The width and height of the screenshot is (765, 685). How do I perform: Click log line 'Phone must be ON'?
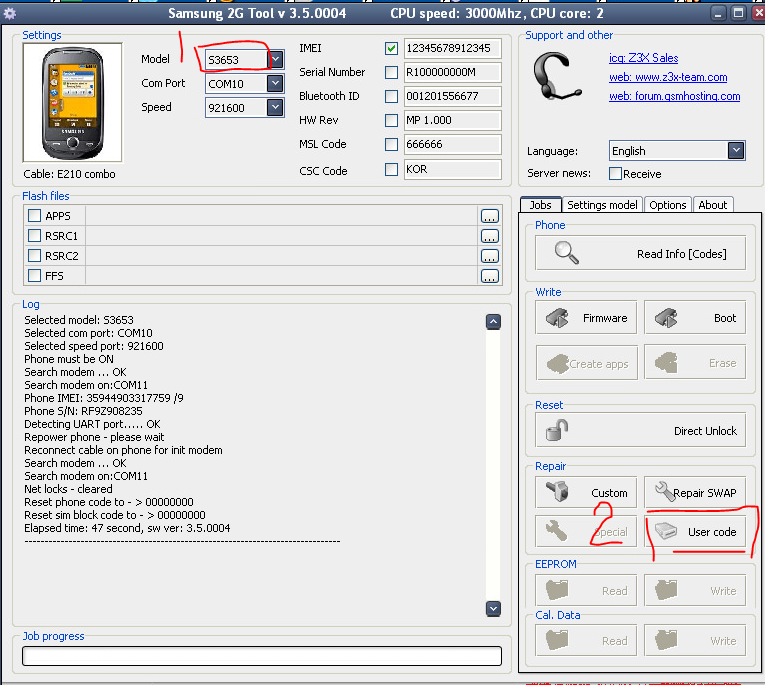coord(69,359)
